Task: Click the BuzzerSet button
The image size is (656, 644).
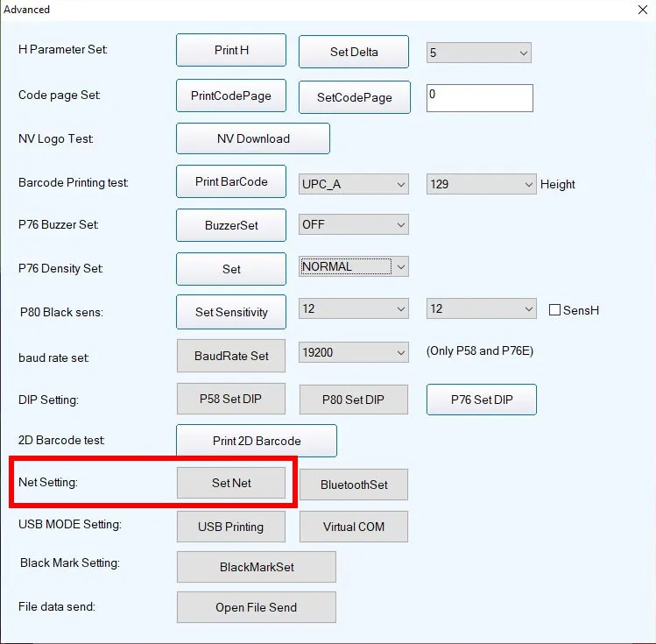Action: (231, 225)
